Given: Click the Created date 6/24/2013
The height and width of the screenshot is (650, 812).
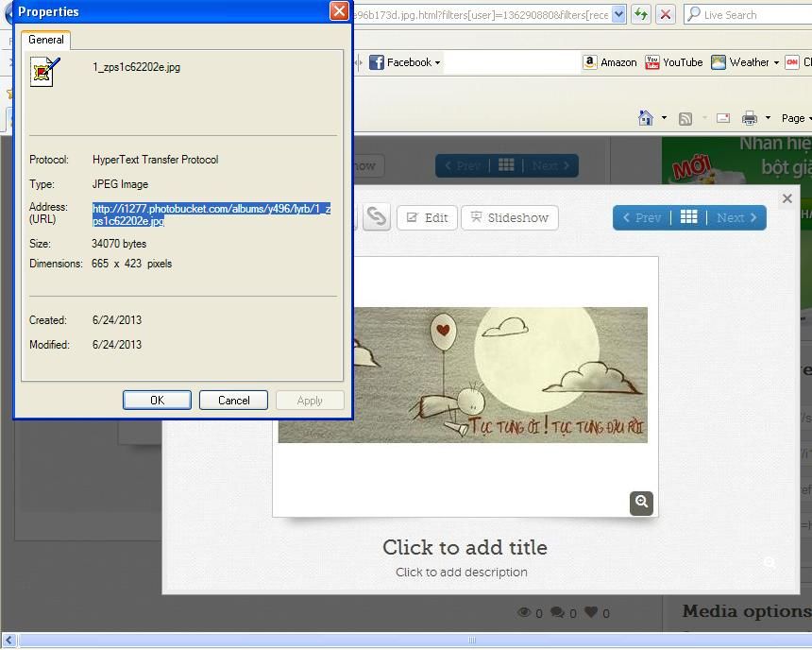Looking at the screenshot, I should coord(117,320).
